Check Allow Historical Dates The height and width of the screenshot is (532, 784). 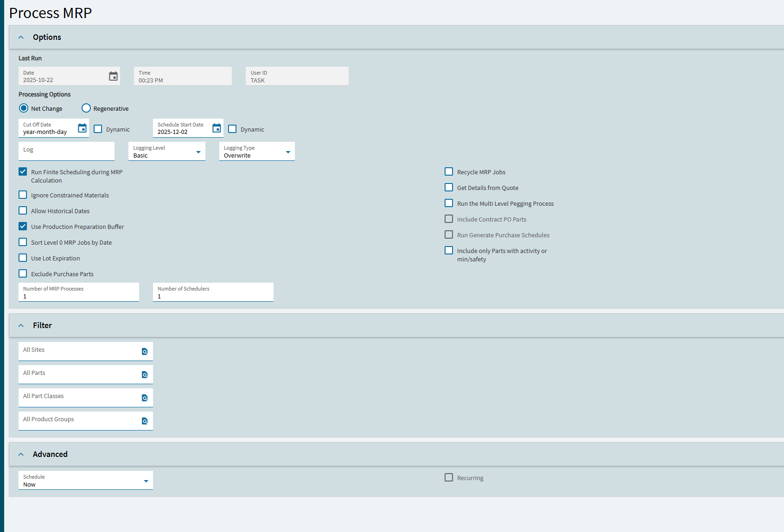(23, 210)
